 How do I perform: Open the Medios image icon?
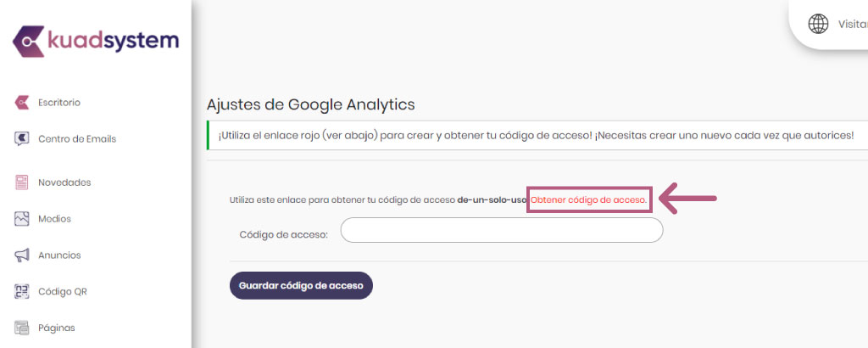[21, 219]
